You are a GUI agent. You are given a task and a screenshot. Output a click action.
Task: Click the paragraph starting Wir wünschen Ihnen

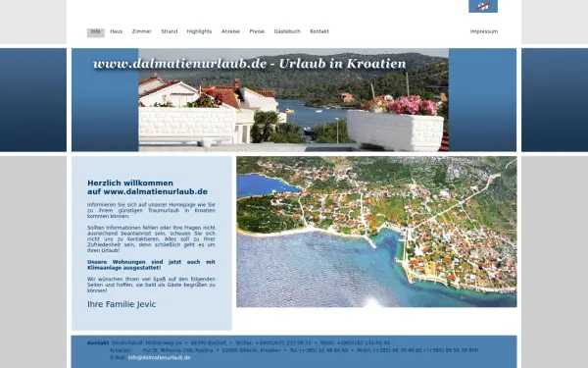tap(151, 285)
